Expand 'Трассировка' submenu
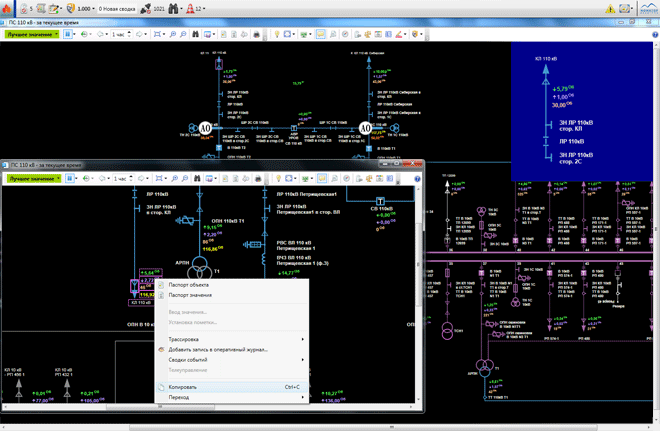Screen dimensions: 660x431 [x=232, y=339]
